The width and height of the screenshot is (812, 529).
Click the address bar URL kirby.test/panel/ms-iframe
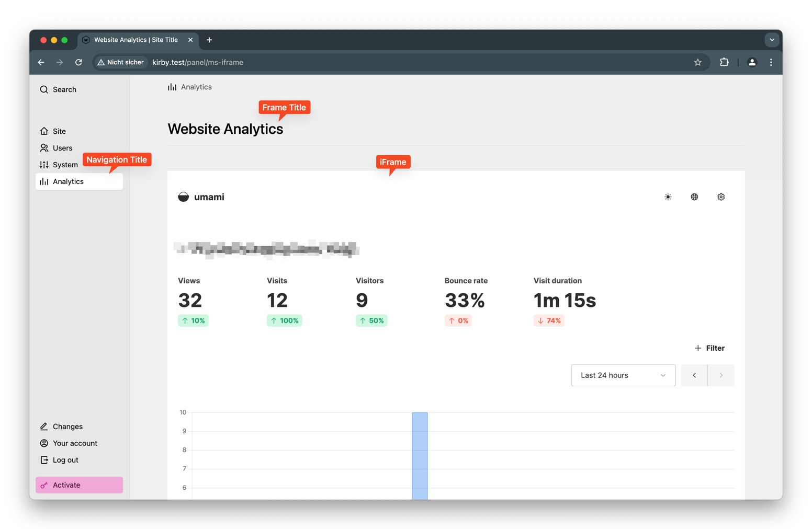[x=198, y=62]
